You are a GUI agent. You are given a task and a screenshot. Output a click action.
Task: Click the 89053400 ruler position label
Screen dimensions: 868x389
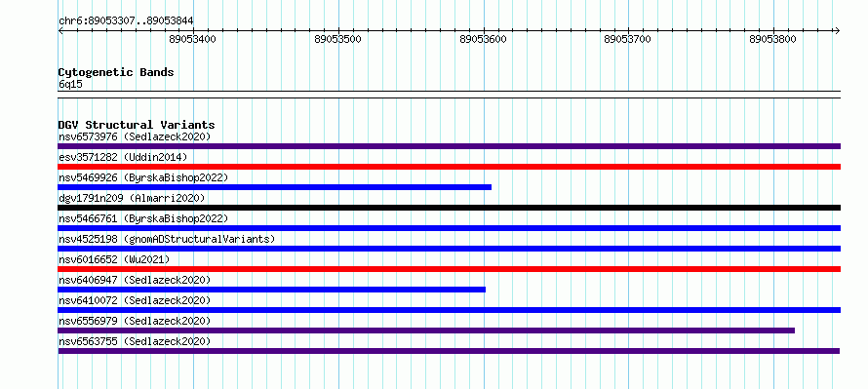point(193,39)
